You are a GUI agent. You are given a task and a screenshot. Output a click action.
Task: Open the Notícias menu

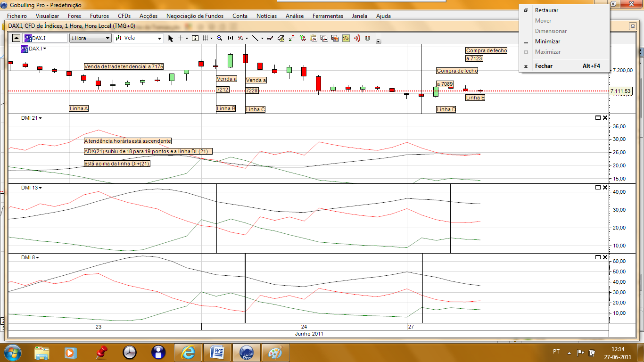pyautogui.click(x=267, y=16)
